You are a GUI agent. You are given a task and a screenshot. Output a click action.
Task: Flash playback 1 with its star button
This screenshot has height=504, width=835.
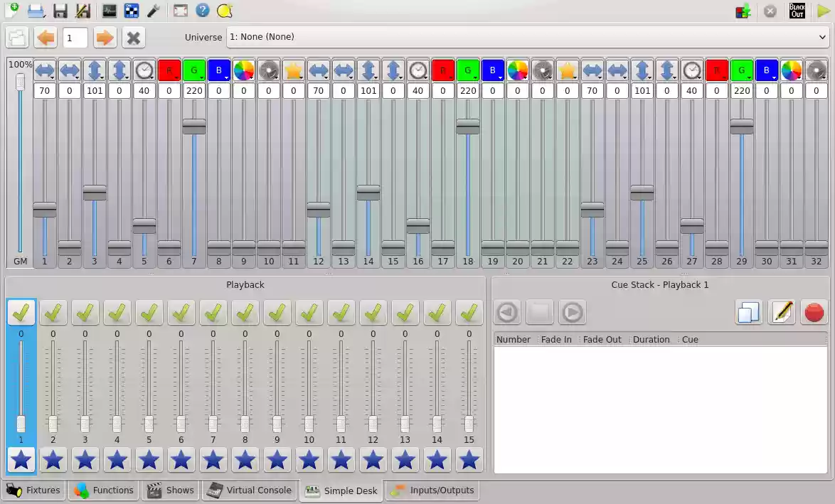(x=21, y=460)
